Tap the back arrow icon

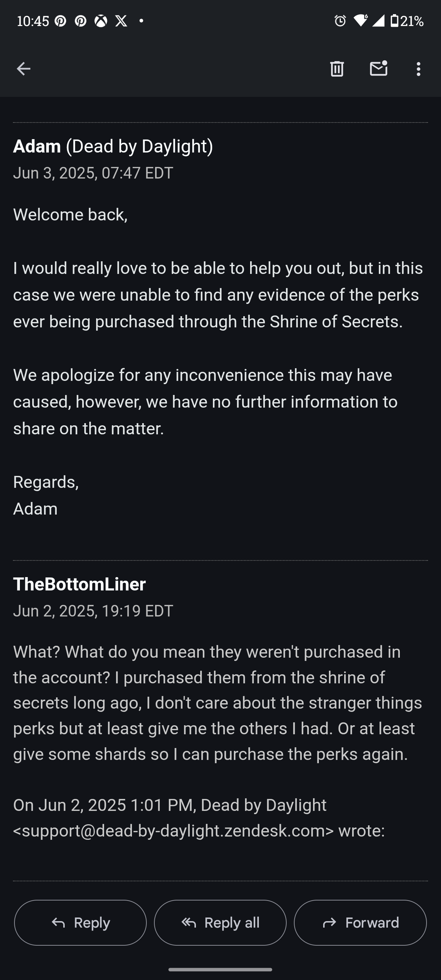tap(23, 69)
